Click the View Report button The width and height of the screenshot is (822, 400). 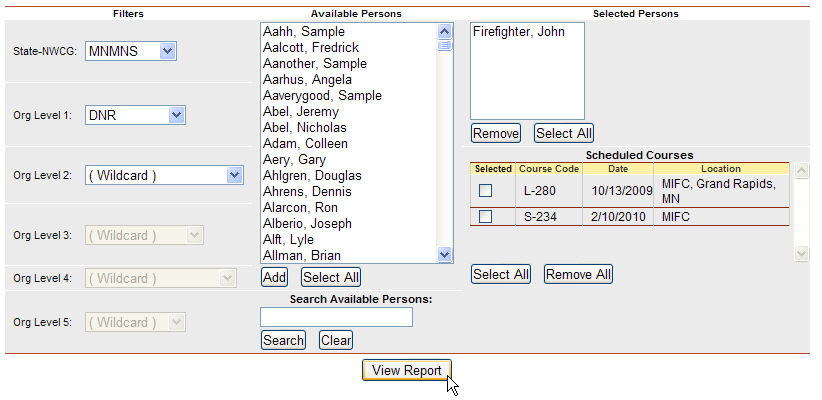pos(407,370)
